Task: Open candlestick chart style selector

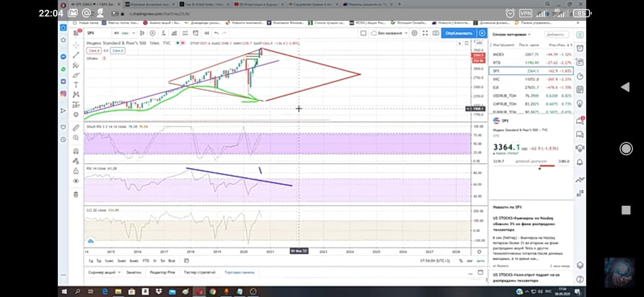Action: pos(142,33)
